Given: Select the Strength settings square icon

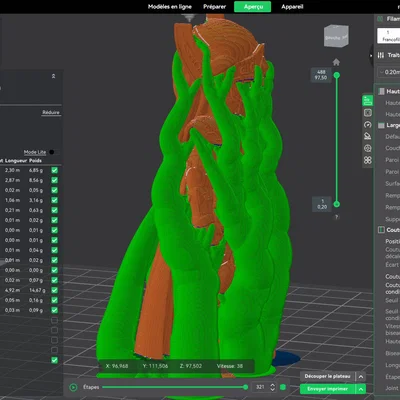Looking at the screenshot, I should pos(368,113).
